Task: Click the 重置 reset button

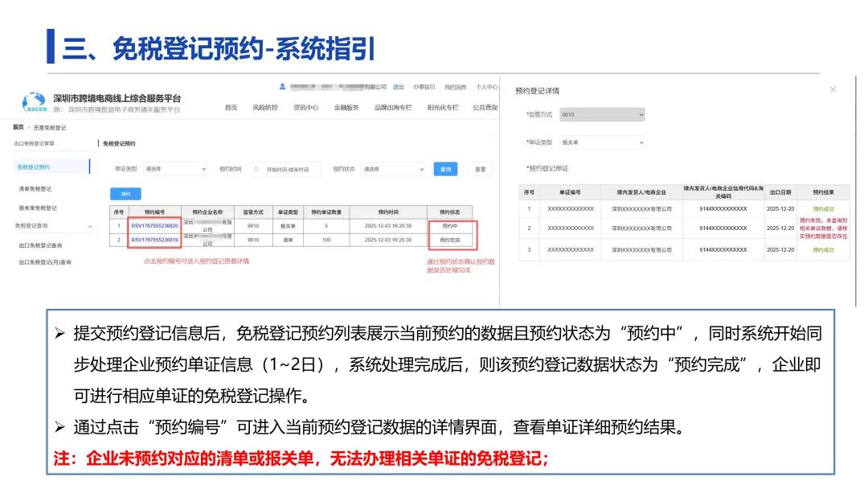Action: pos(481,169)
